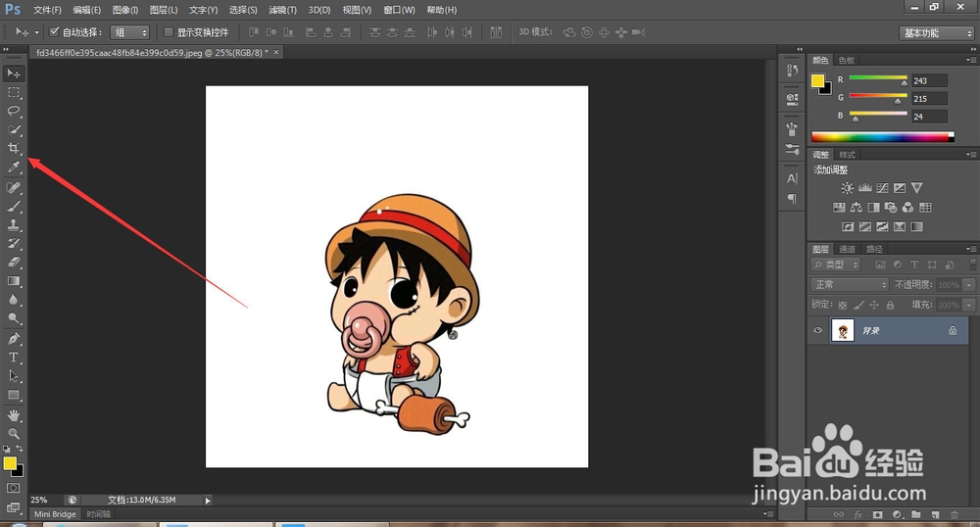Click the G value field
Screen dimensions: 980x527
point(929,99)
